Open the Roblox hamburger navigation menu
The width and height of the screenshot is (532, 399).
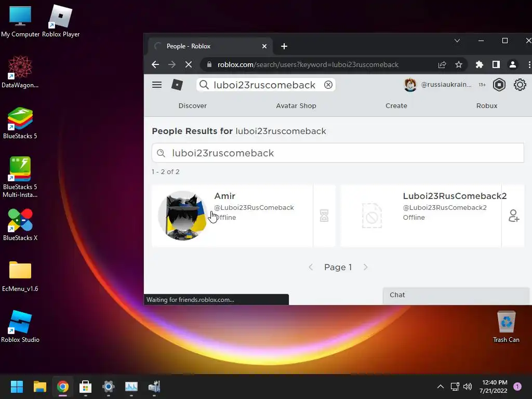pyautogui.click(x=157, y=85)
